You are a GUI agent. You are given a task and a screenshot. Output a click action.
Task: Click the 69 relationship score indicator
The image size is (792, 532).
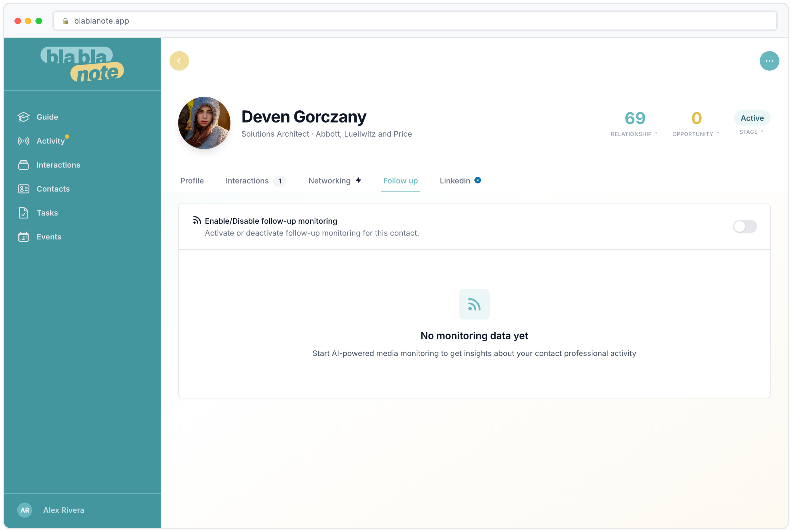pyautogui.click(x=634, y=118)
